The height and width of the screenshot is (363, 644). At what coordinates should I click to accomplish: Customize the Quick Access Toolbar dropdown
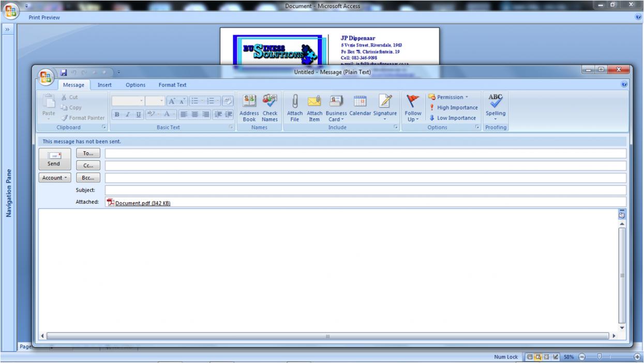[x=117, y=72]
